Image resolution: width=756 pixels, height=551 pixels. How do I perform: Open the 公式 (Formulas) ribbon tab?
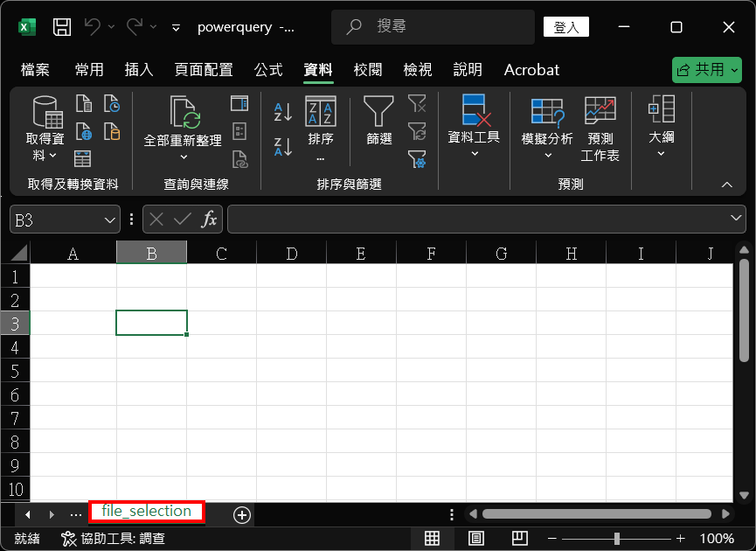pyautogui.click(x=268, y=70)
